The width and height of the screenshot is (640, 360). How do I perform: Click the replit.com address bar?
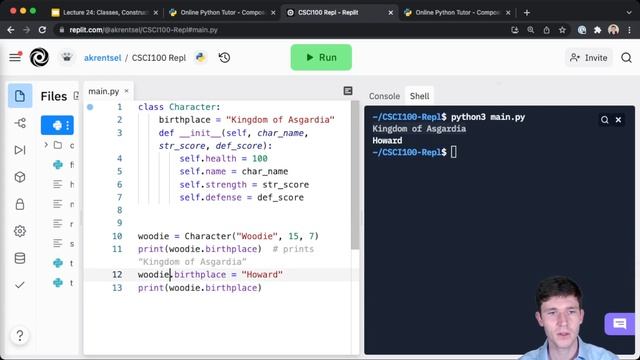coord(282,30)
